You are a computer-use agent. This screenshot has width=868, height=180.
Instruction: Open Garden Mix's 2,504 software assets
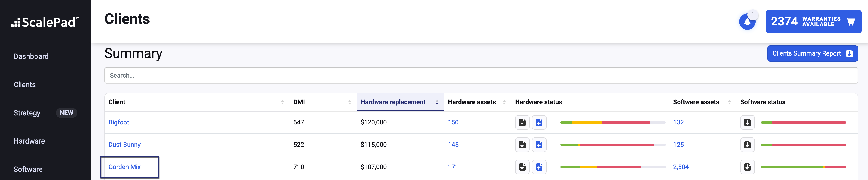pyautogui.click(x=681, y=167)
